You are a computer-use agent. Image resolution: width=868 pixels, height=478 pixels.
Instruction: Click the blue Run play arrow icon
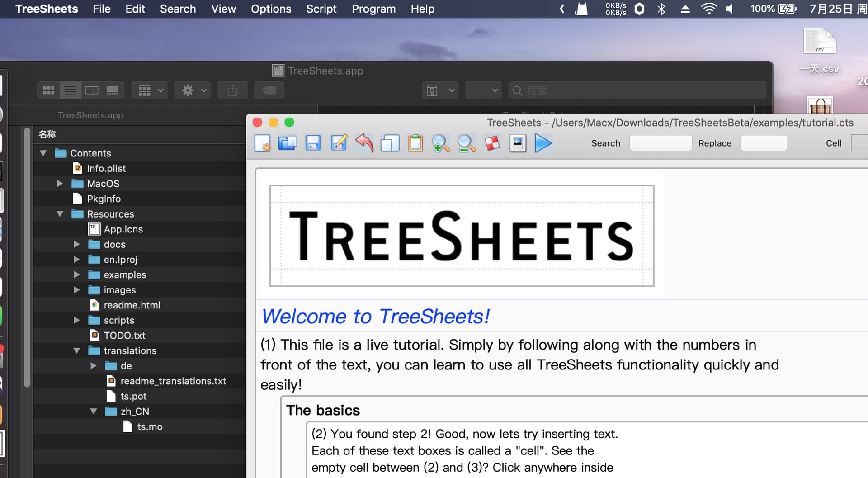[543, 143]
